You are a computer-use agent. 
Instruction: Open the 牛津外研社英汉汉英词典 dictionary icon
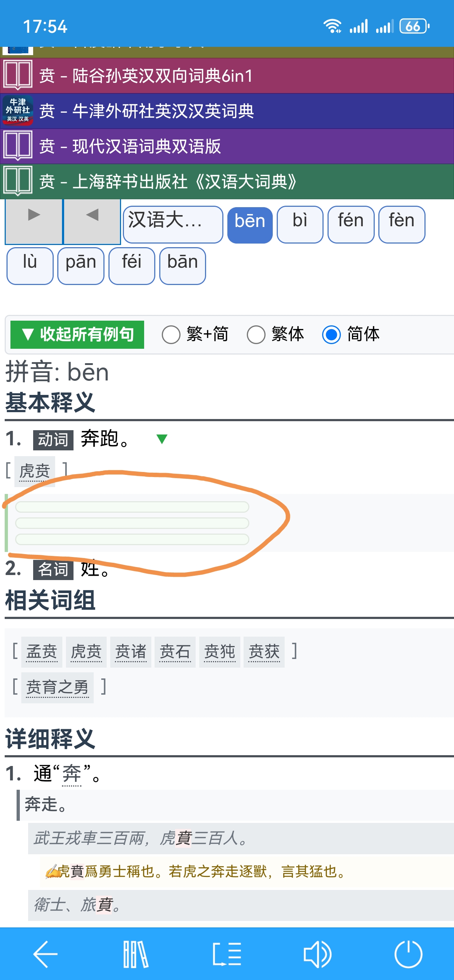click(x=18, y=111)
